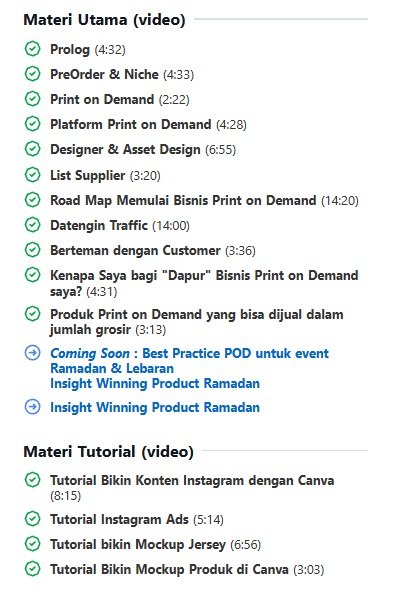This screenshot has width=407, height=595.
Task: Click the check circle icon for List Supplier
Action: [32, 175]
